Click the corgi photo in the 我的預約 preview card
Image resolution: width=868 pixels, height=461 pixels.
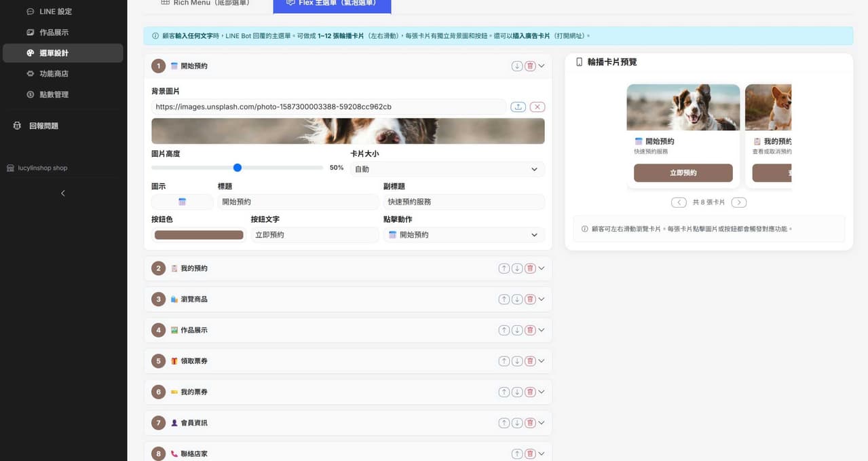[768, 107]
